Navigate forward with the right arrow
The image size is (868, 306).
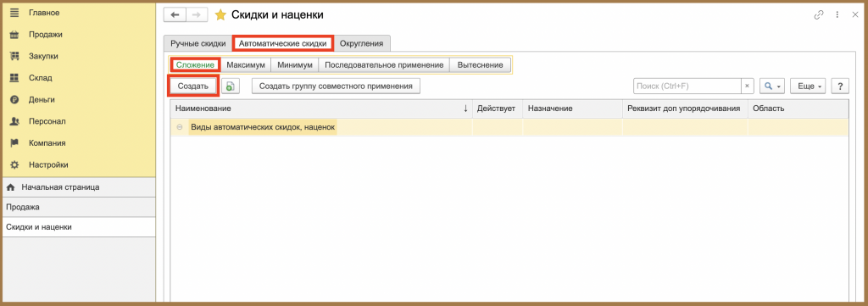[x=197, y=15]
